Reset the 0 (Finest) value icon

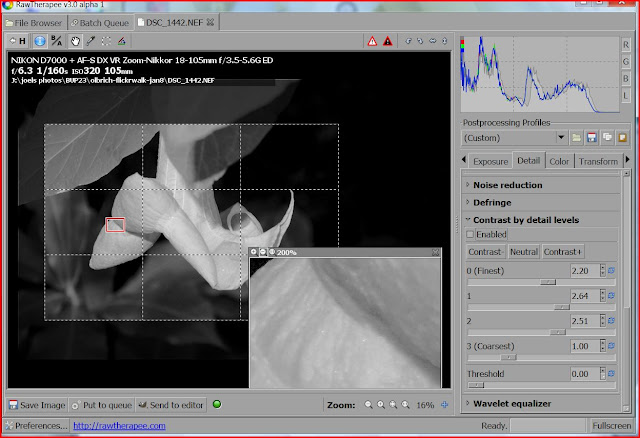(611, 271)
